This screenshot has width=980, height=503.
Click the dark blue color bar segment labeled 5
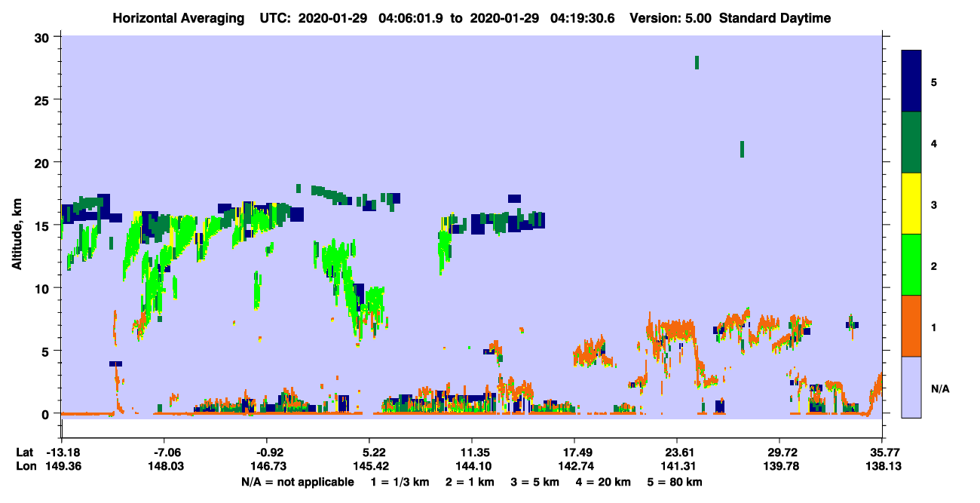point(911,81)
